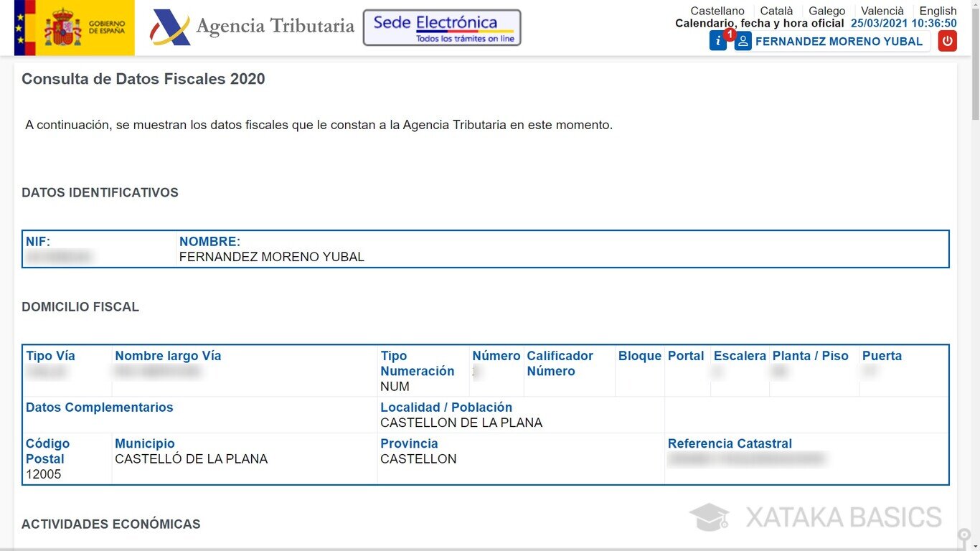Open the info notifications icon
The width and height of the screenshot is (980, 551).
click(718, 41)
